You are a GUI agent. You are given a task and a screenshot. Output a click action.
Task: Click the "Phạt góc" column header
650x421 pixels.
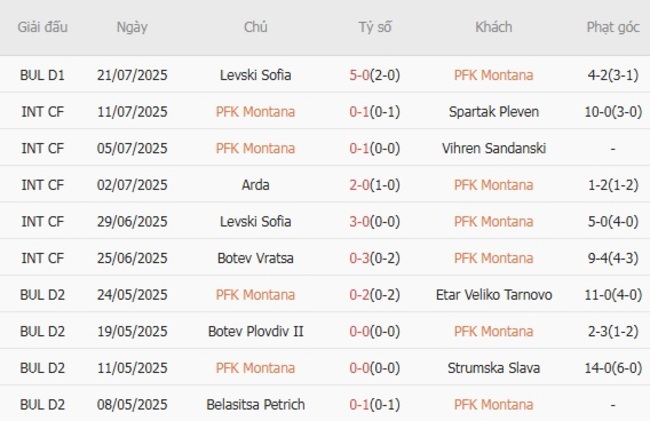point(612,28)
